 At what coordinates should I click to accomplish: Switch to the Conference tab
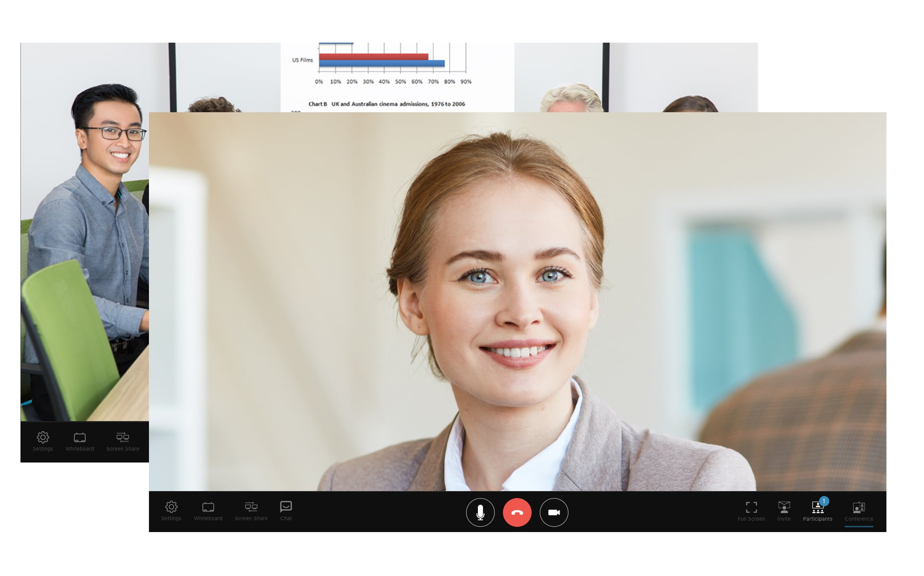click(x=858, y=511)
